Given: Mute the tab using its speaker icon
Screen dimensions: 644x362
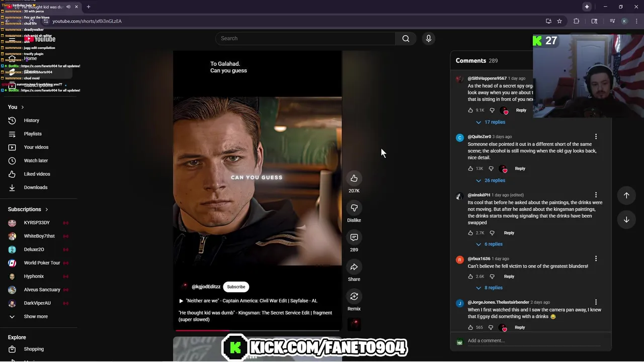Looking at the screenshot, I should coord(68,7).
